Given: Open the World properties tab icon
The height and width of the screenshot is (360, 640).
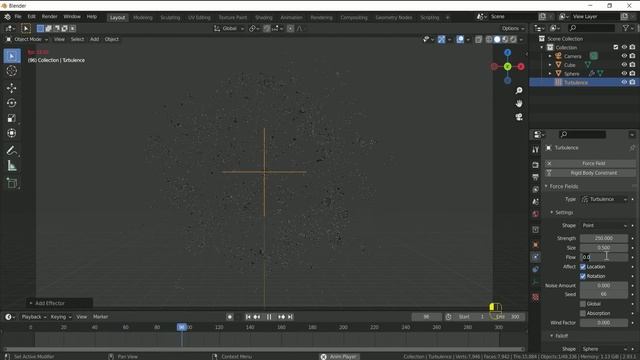Looking at the screenshot, I should (x=536, y=214).
